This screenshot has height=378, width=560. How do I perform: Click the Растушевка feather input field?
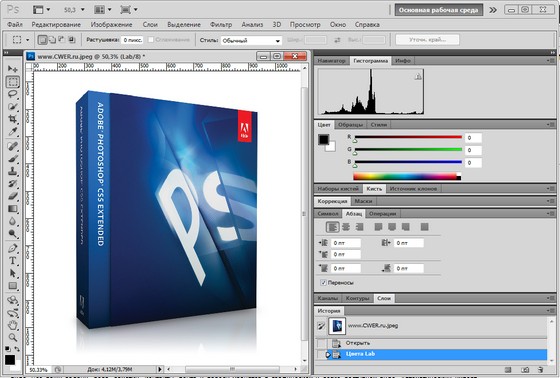pyautogui.click(x=132, y=40)
